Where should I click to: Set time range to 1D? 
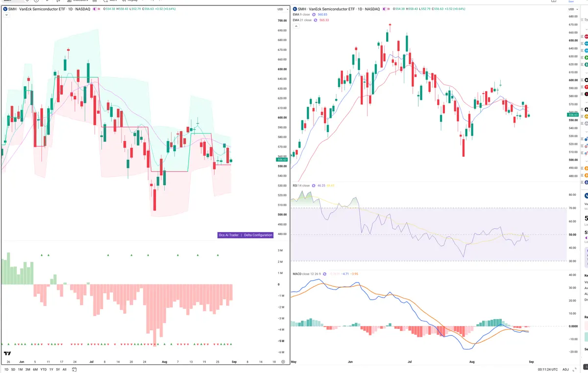6,370
